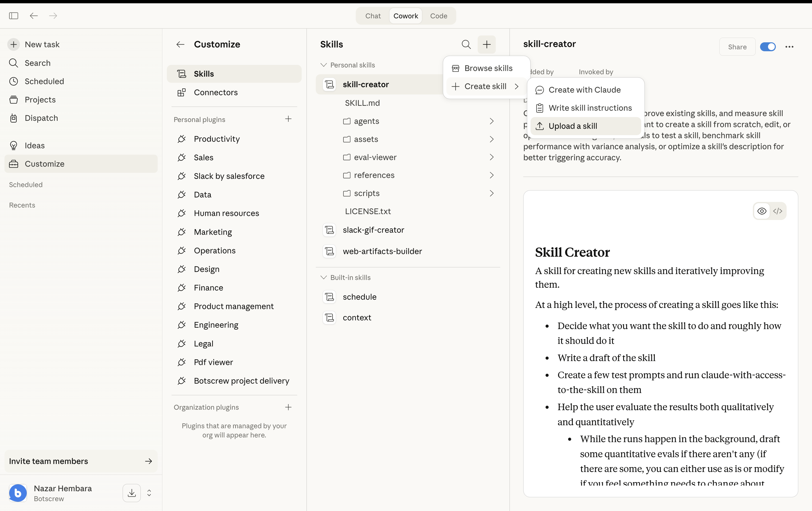Viewport: 812px width, 511px height.
Task: Click back arrow next to Customize heading
Action: (x=180, y=44)
